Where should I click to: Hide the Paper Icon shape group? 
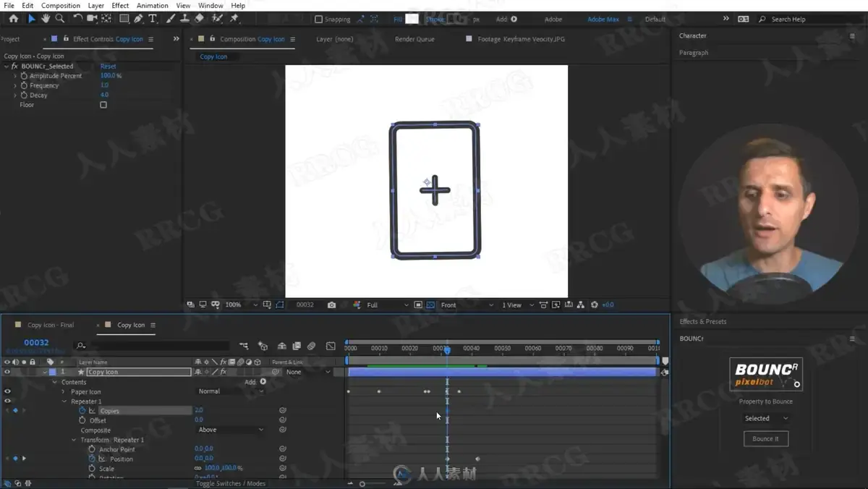(x=7, y=391)
